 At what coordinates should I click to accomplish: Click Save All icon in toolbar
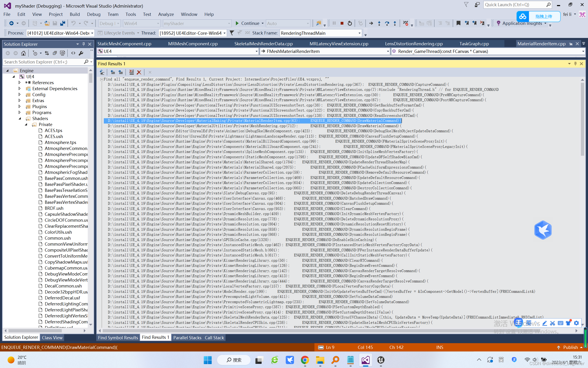tap(63, 23)
